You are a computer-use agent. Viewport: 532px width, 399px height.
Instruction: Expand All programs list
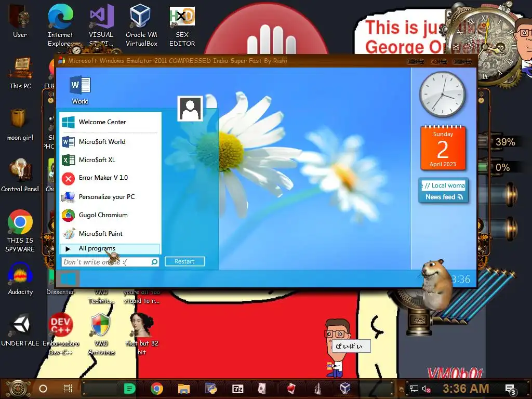point(110,249)
